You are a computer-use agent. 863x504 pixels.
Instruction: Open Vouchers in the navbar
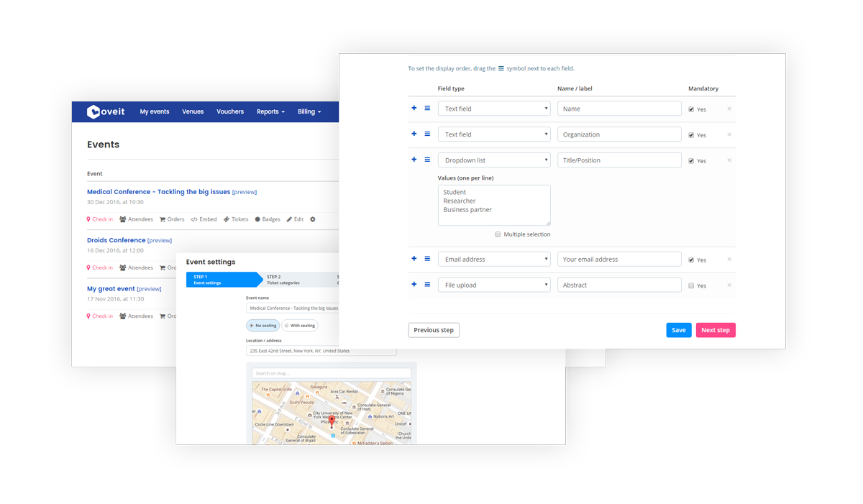[230, 111]
